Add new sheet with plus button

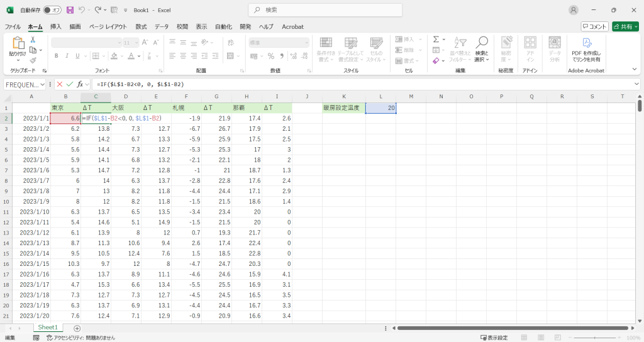[77, 328]
